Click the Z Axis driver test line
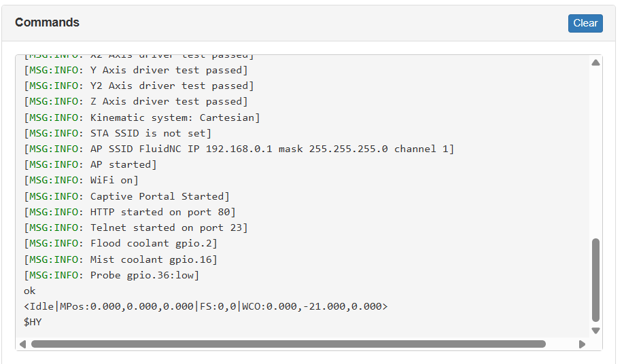This screenshot has height=364, width=624. (x=136, y=102)
